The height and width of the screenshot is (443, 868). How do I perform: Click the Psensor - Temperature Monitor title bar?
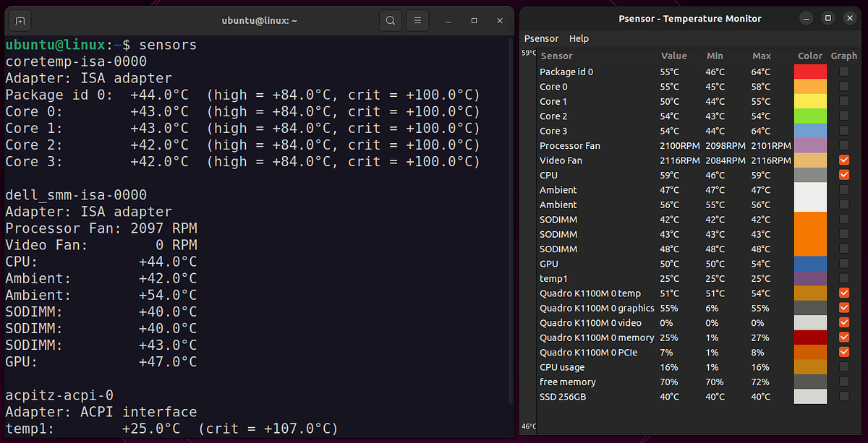pos(690,18)
